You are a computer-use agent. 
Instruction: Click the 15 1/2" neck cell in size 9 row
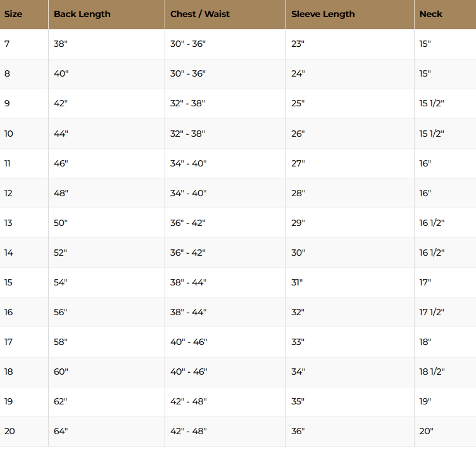pos(445,103)
